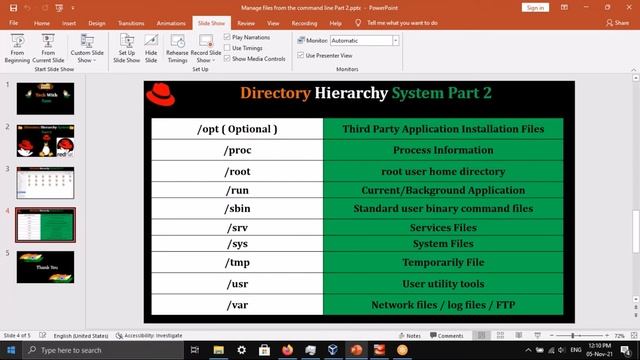Start slideshow From Beginning
640x360 pixels.
coord(17,49)
